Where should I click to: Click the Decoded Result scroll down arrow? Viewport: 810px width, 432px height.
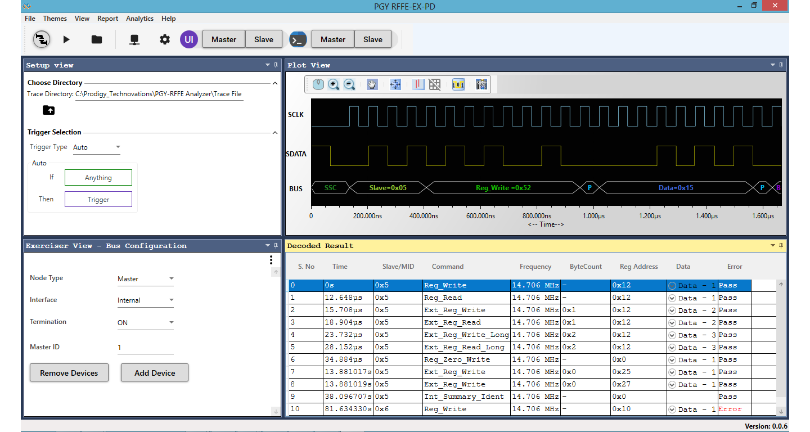(781, 411)
